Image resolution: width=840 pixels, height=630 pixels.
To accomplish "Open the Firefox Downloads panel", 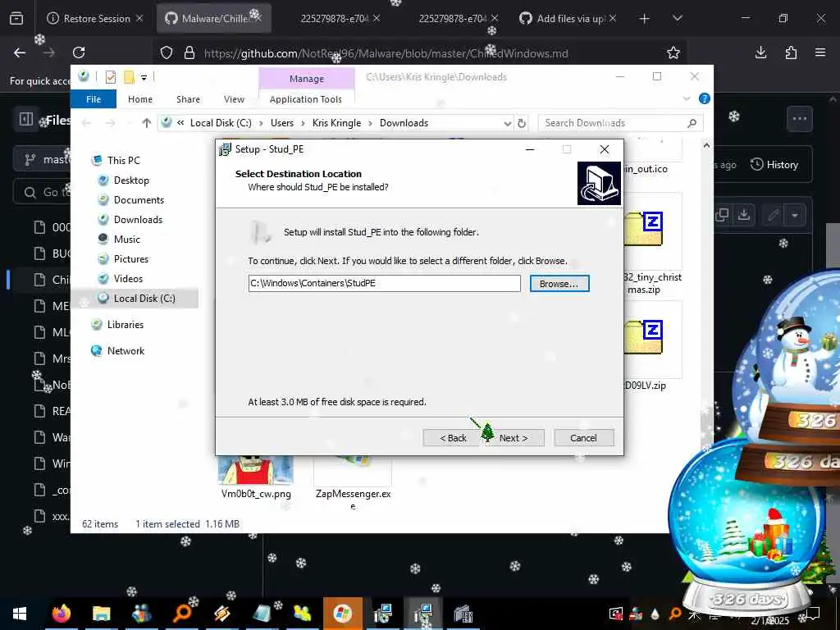I will (x=760, y=52).
